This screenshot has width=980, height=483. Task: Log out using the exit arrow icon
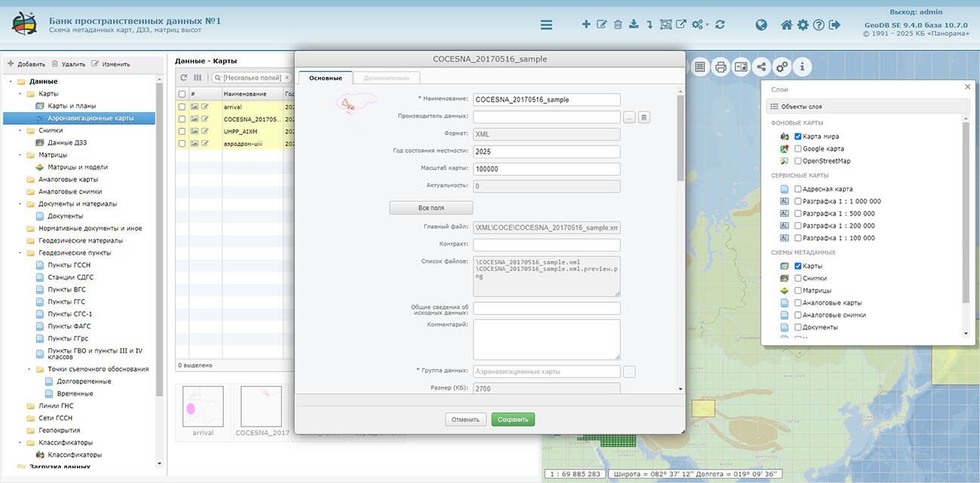click(x=835, y=25)
